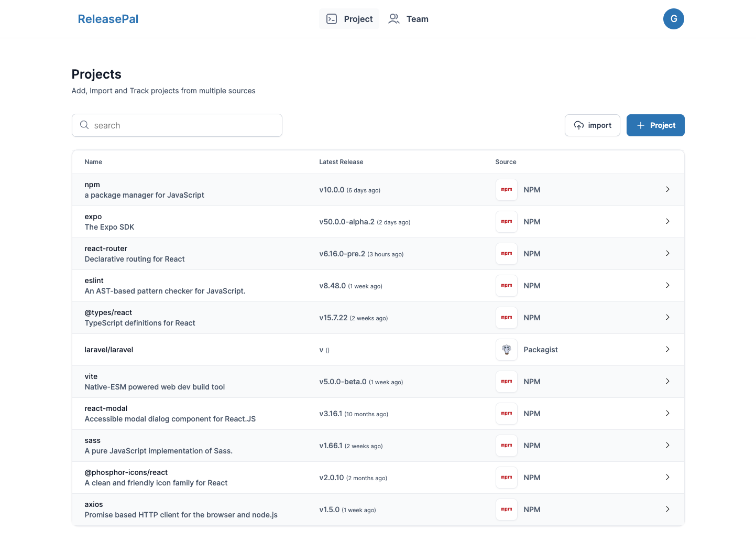The image size is (756, 552).
Task: Open @types/react details via chevron
Action: (667, 317)
